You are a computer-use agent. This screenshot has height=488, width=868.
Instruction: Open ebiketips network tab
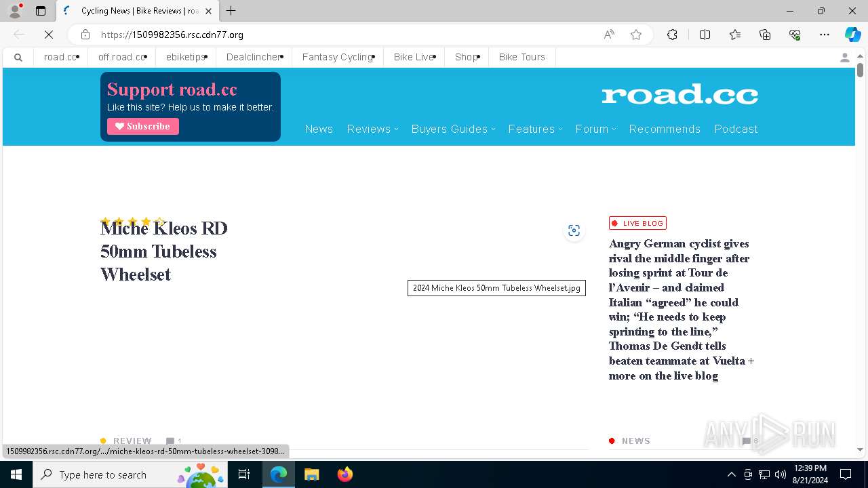click(186, 58)
